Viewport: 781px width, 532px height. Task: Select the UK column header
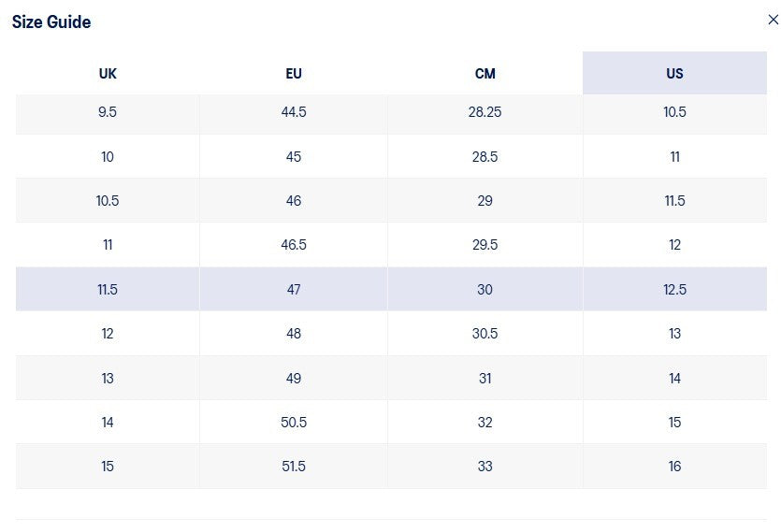point(108,74)
